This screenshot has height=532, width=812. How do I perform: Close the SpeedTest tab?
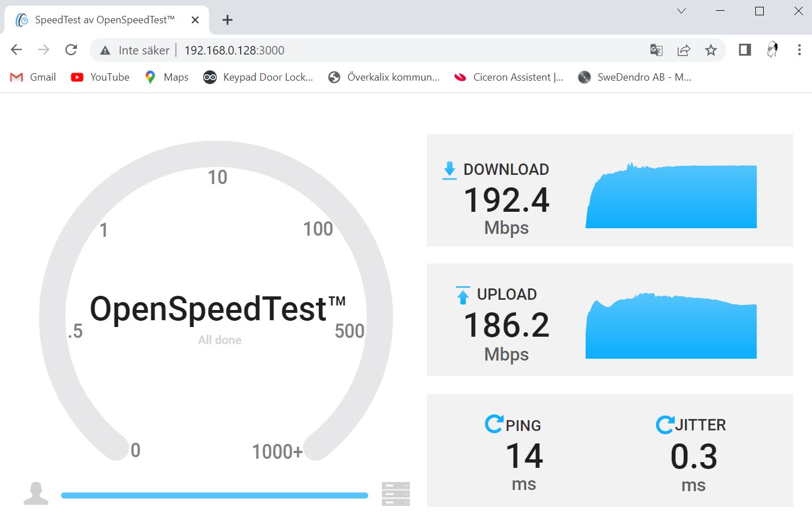point(195,20)
